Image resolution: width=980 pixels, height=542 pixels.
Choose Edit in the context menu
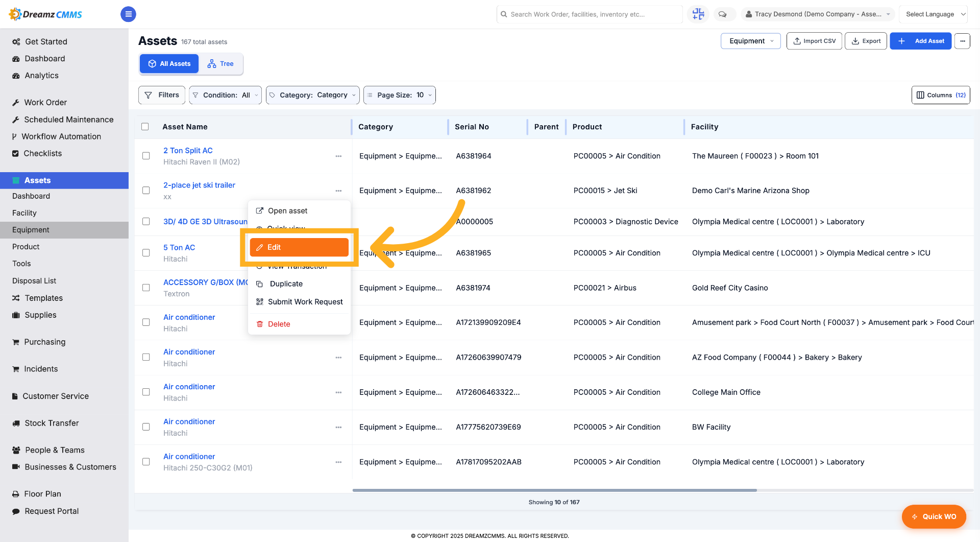[299, 247]
